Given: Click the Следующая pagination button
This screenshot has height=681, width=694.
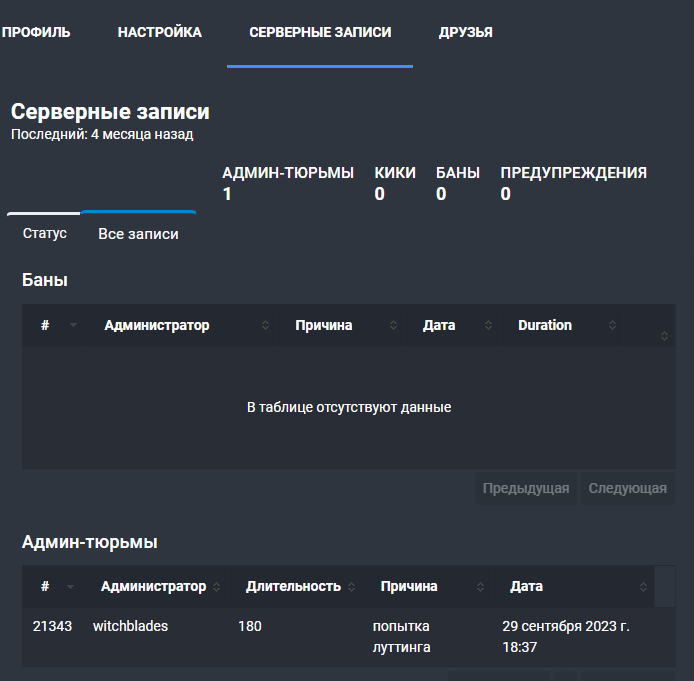Looking at the screenshot, I should [628, 488].
